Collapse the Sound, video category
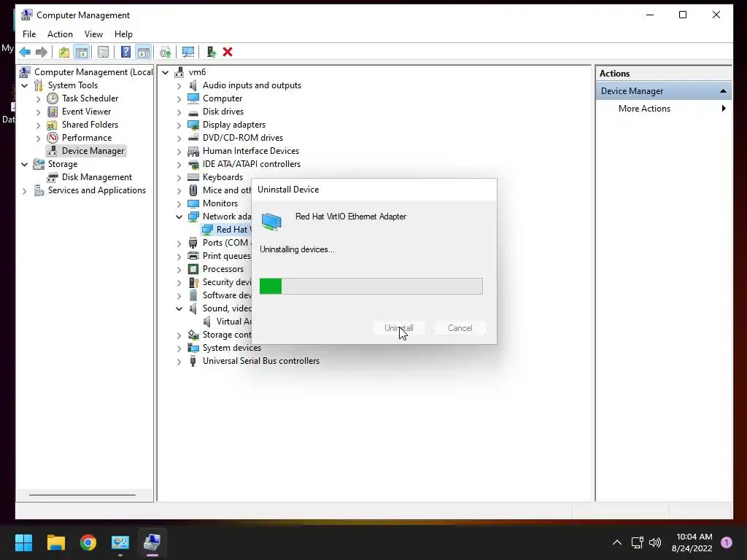Screen dimensions: 747x560 [x=179, y=308]
